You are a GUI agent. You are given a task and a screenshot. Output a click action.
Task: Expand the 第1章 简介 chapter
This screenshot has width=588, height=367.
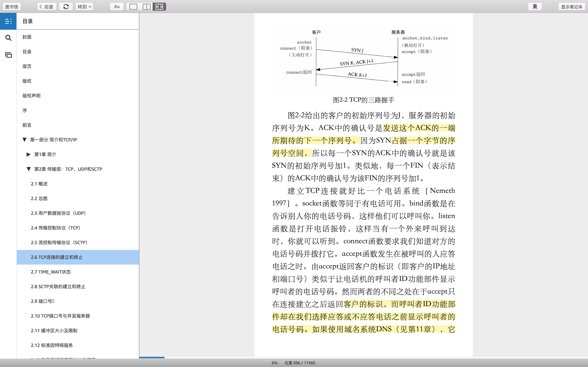pos(28,154)
